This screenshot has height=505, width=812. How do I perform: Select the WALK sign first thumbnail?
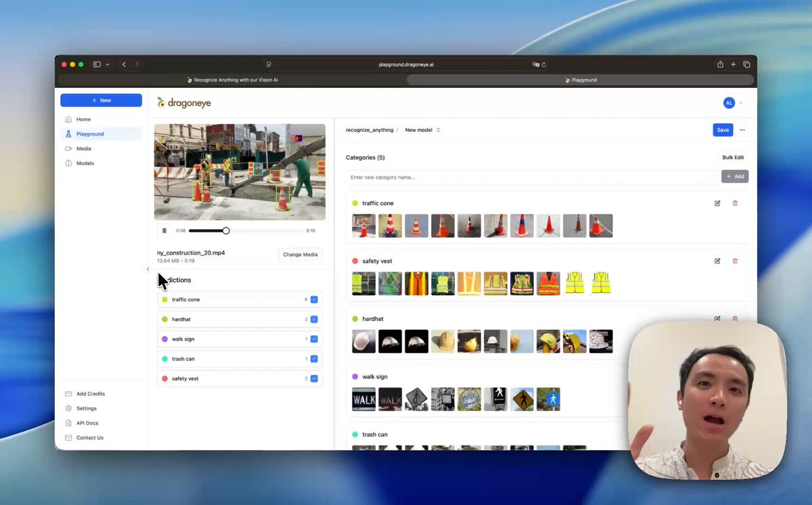point(364,399)
